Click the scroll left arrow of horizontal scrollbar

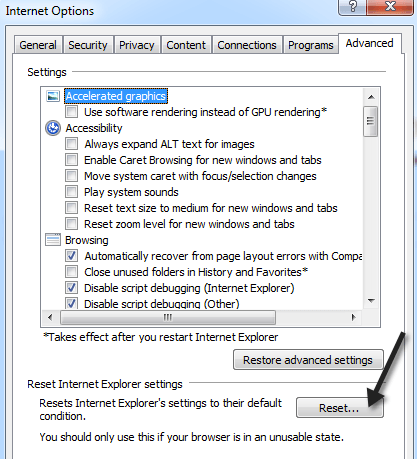50,317
